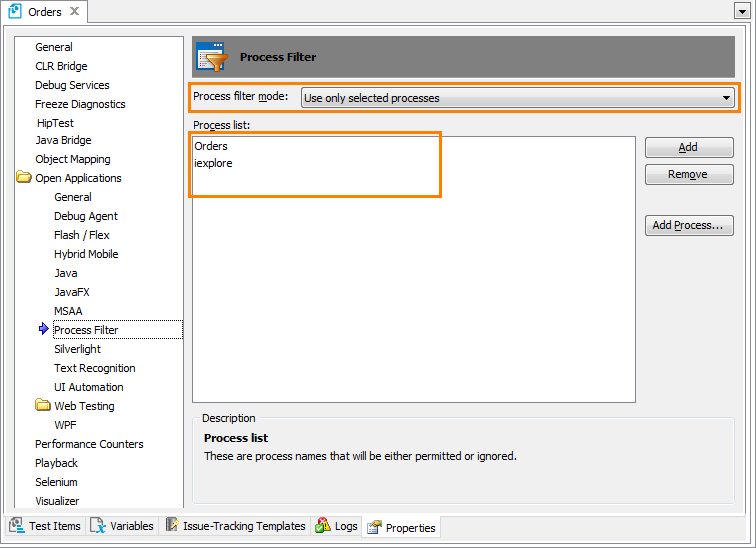Select CLR Bridge in options tree
Viewport: 756px width, 548px height.
point(61,66)
